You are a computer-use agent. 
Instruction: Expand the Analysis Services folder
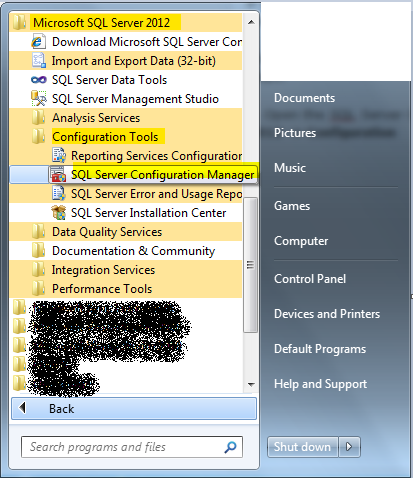[126, 118]
